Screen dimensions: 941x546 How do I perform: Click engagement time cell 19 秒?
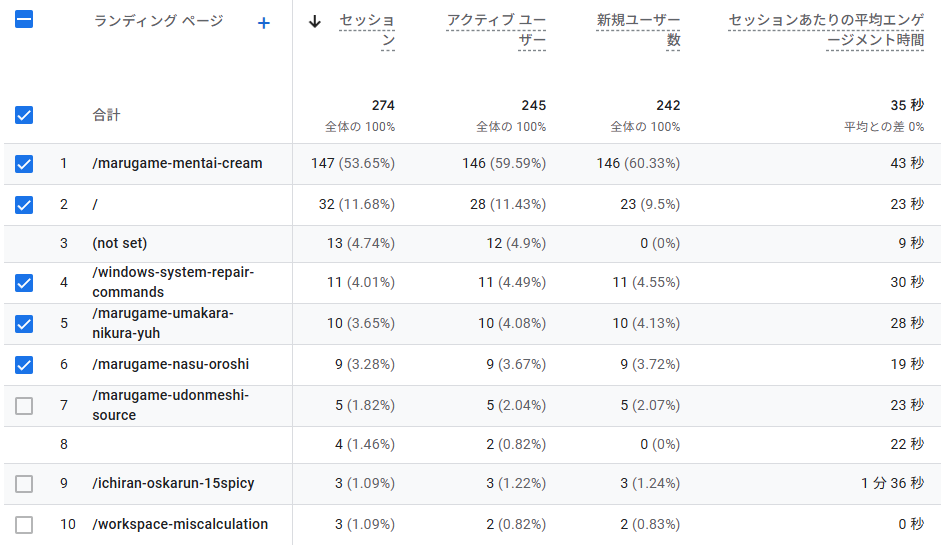click(x=907, y=364)
